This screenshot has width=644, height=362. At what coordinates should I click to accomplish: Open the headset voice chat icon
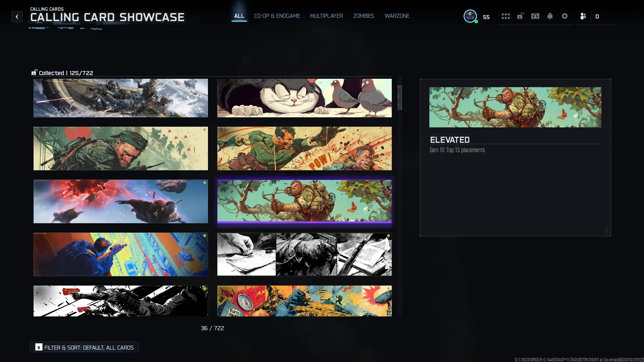[535, 16]
